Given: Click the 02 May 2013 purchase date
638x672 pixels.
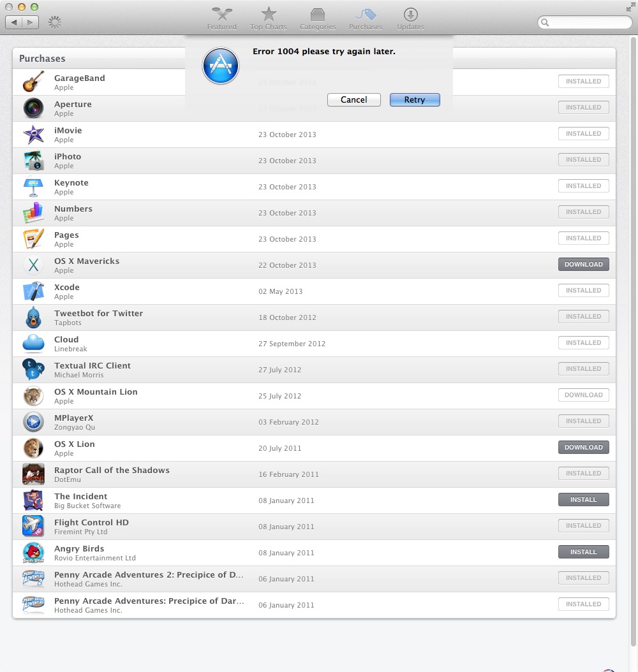Looking at the screenshot, I should point(281,291).
